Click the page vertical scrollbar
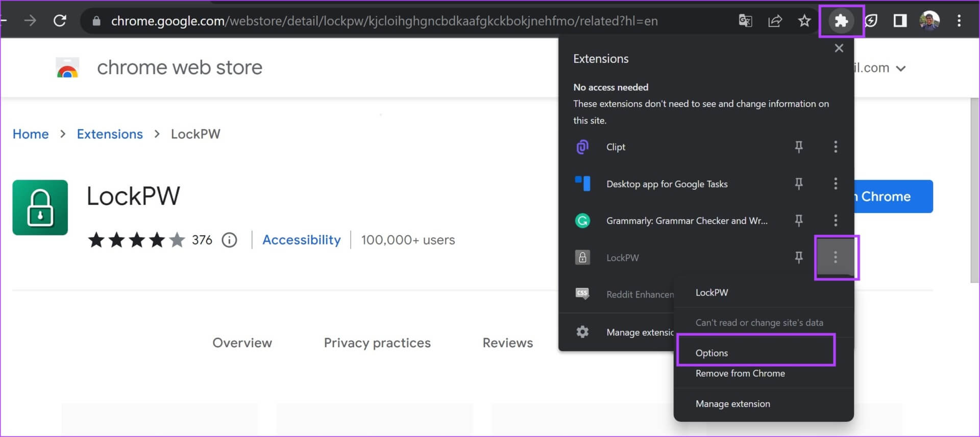The height and width of the screenshot is (437, 980). (975, 190)
